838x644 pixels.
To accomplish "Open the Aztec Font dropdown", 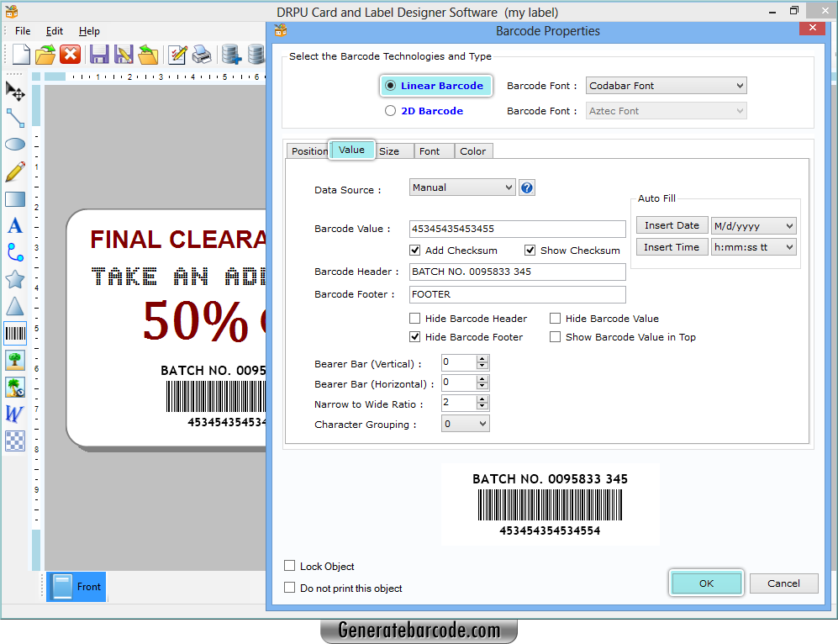I will (666, 111).
